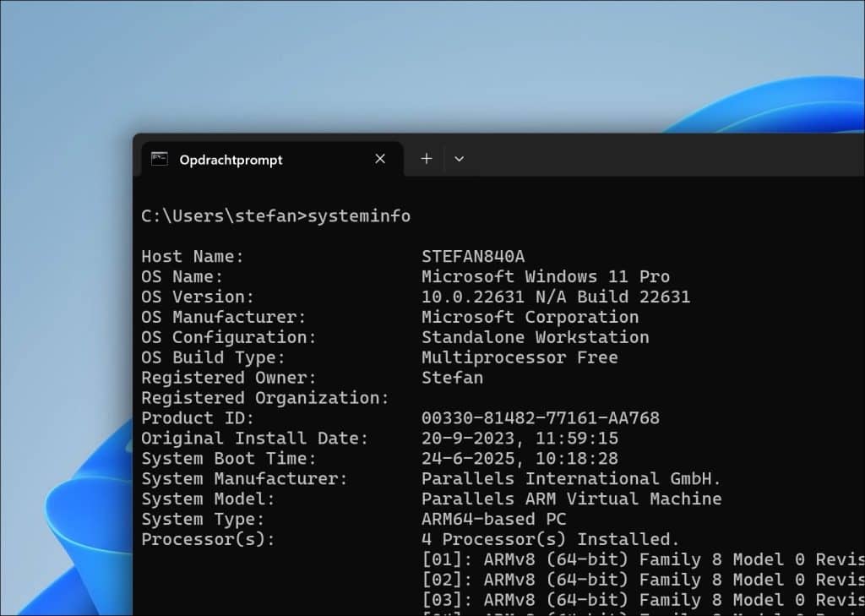This screenshot has height=616, width=865.
Task: Click the processor [02] ARMv8 line
Action: [x=643, y=581]
